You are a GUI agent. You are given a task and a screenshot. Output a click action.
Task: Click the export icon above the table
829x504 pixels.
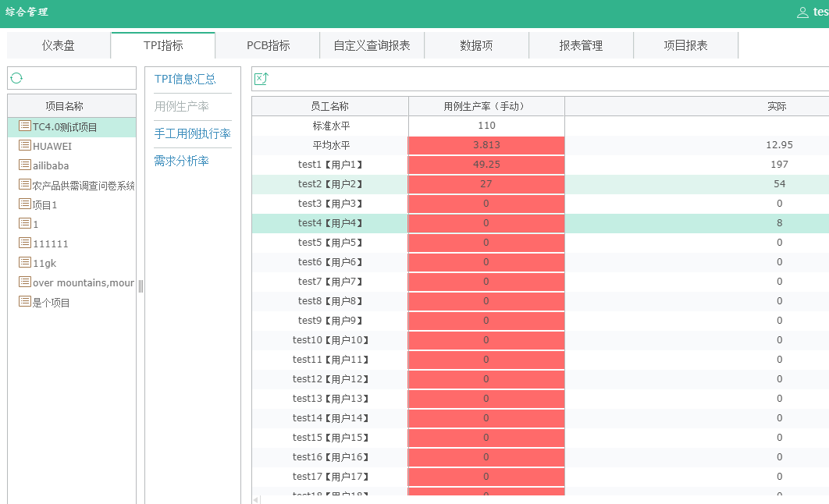tap(262, 79)
